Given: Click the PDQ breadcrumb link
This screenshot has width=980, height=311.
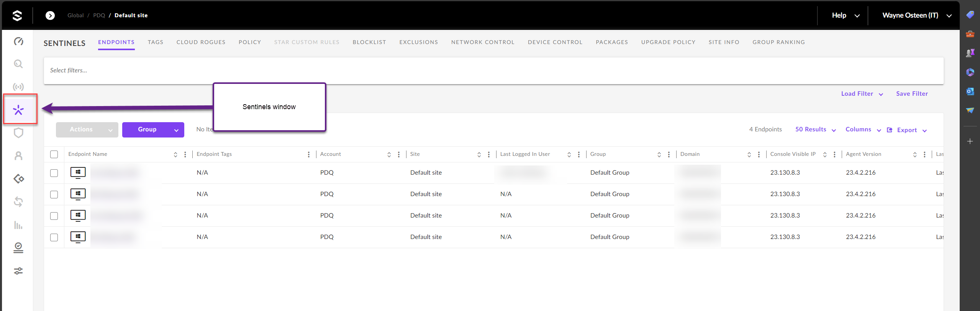Looking at the screenshot, I should [99, 15].
